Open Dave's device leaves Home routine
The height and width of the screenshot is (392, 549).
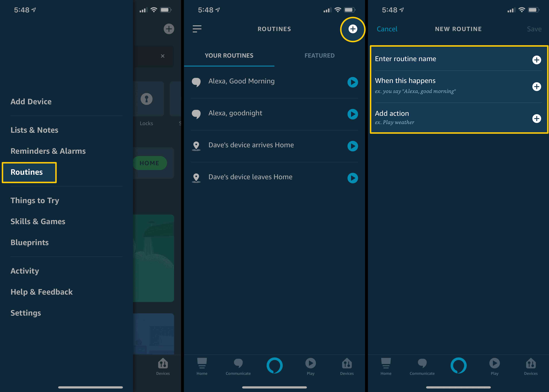(x=250, y=177)
